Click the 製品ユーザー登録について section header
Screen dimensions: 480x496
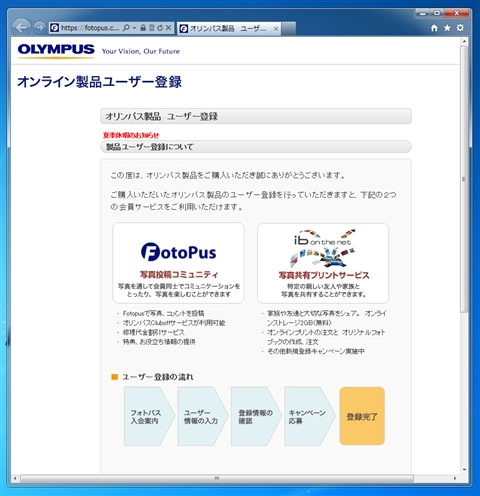[x=256, y=147]
